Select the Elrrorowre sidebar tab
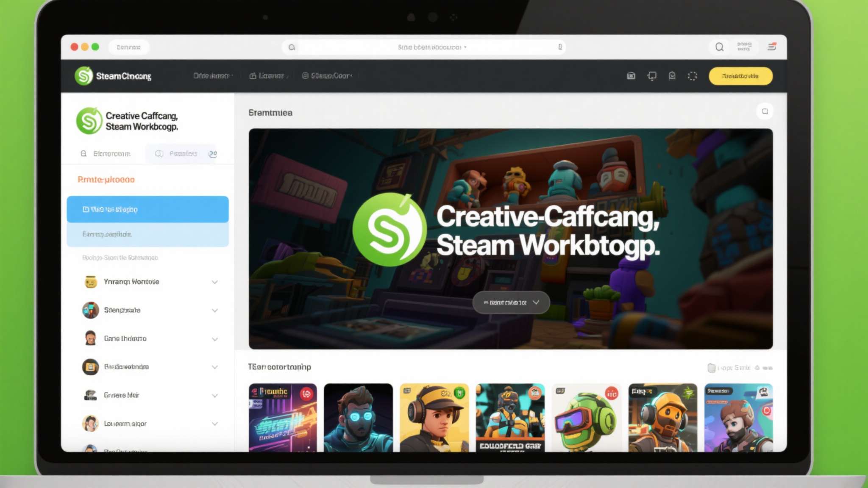The image size is (868, 488). [106, 153]
